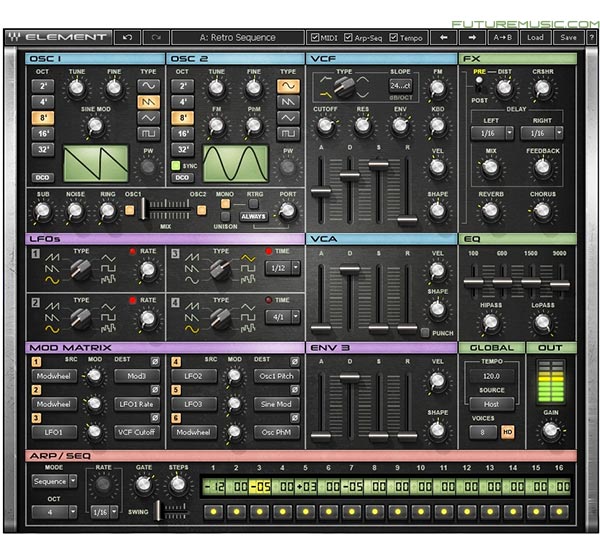Click Mod Matrix slot 3 bypass icon
600x560 pixels.
point(155,418)
